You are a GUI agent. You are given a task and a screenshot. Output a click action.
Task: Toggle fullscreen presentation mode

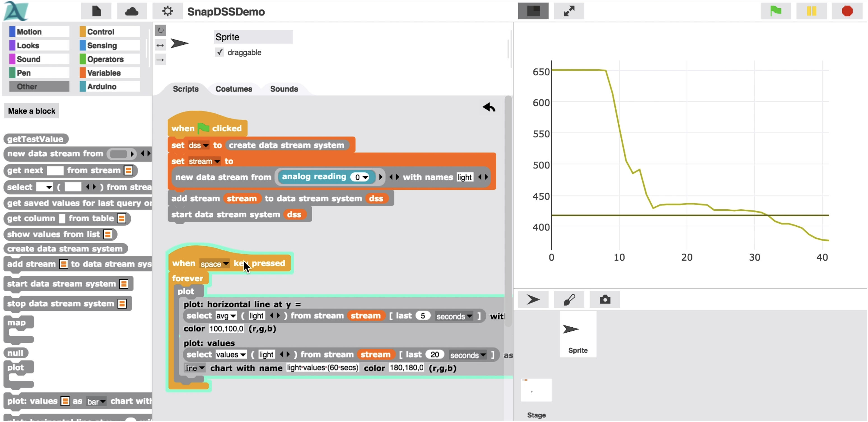569,11
